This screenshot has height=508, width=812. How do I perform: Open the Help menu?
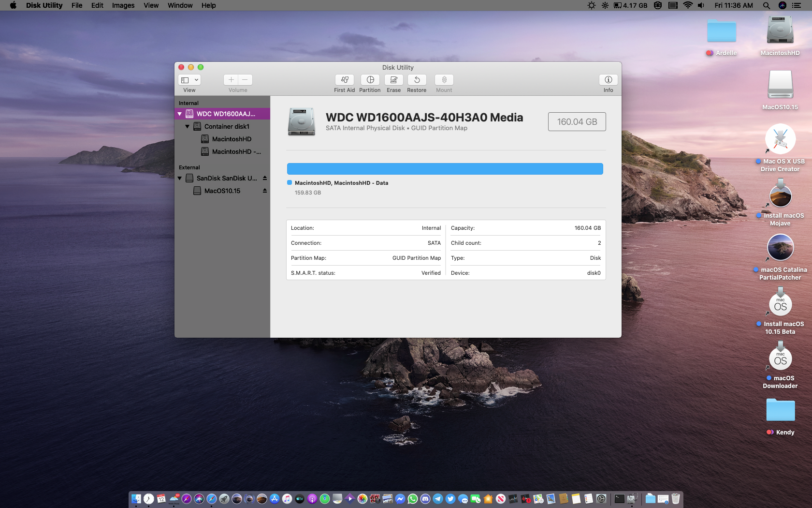pos(209,5)
